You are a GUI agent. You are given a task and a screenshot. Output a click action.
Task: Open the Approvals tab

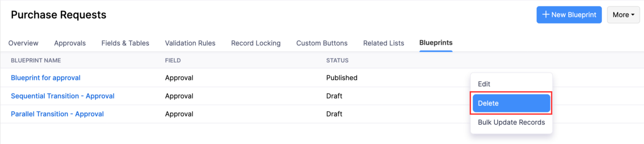[x=70, y=43]
